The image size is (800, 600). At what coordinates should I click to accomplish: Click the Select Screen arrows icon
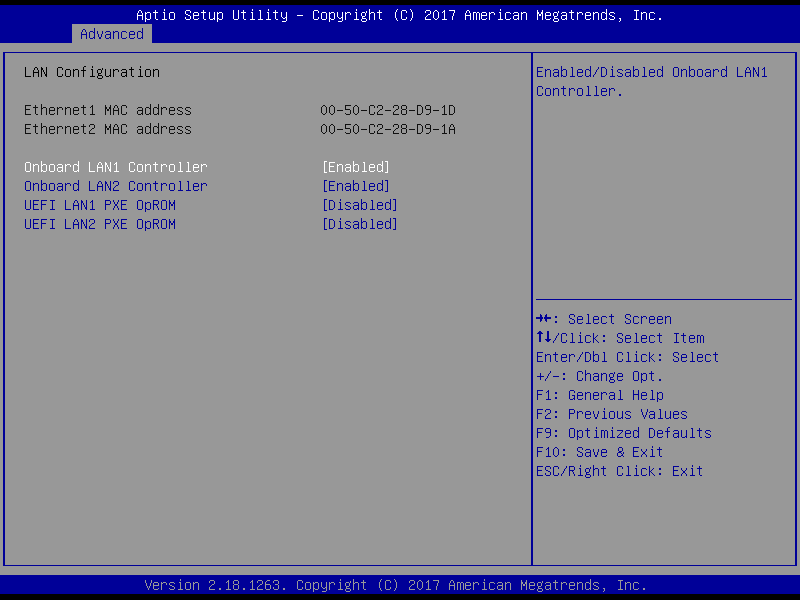(x=544, y=319)
